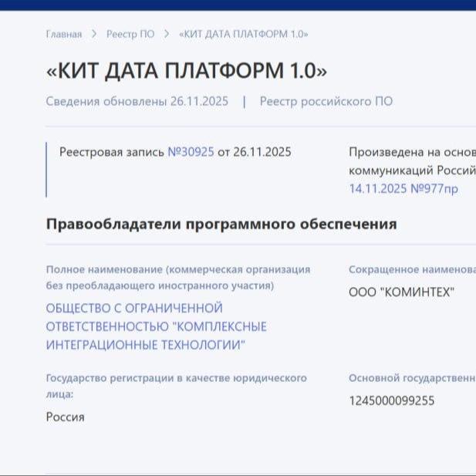Click the «КИТ ДАТА ПЛАТФОРМ 1.0» breadcrumb item
Viewport: 476px width, 476px height.
pyautogui.click(x=243, y=35)
